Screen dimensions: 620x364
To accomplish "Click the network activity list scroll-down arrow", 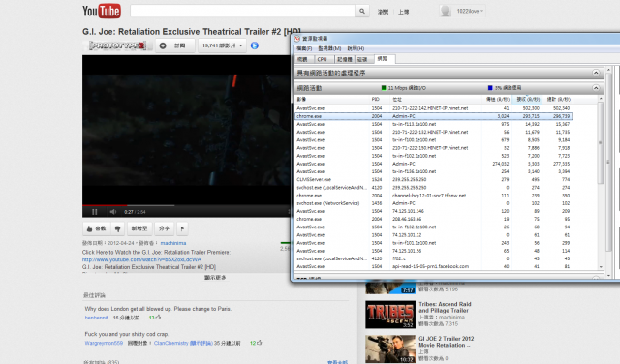I will tap(601, 267).
